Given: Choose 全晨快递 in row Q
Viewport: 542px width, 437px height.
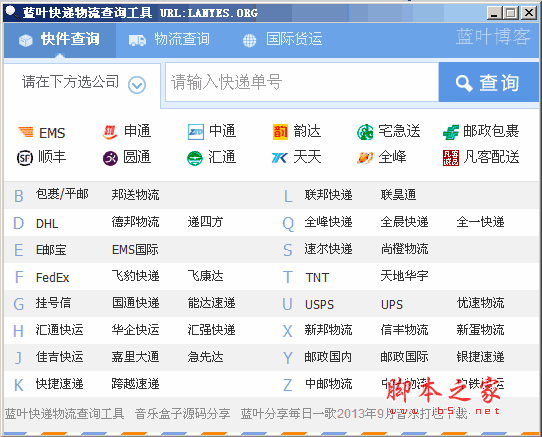Looking at the screenshot, I should point(404,222).
